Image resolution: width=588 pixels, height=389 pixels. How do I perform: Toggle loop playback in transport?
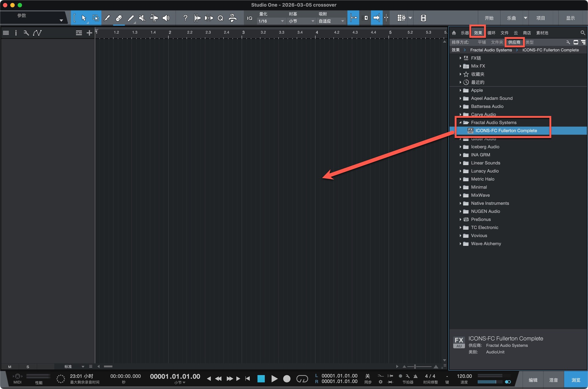(302, 379)
